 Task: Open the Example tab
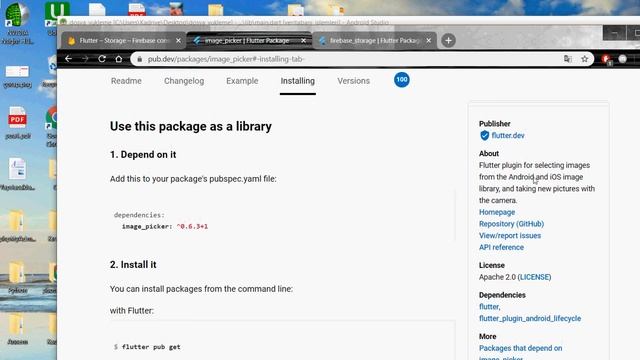[x=242, y=81]
